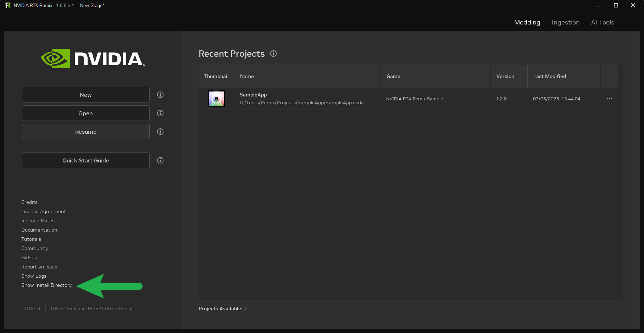The width and height of the screenshot is (644, 333).
Task: Open the options menu for SampleApp project
Action: tap(610, 99)
